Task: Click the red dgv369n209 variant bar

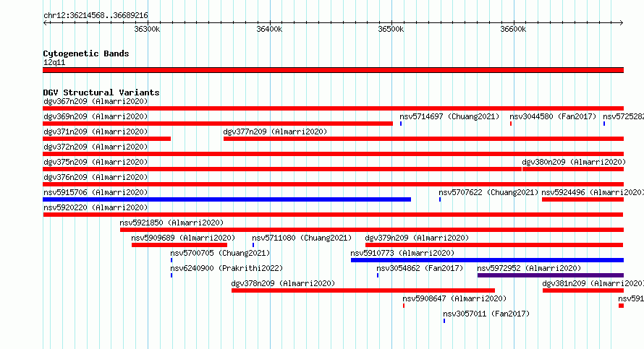Action: 218,124
